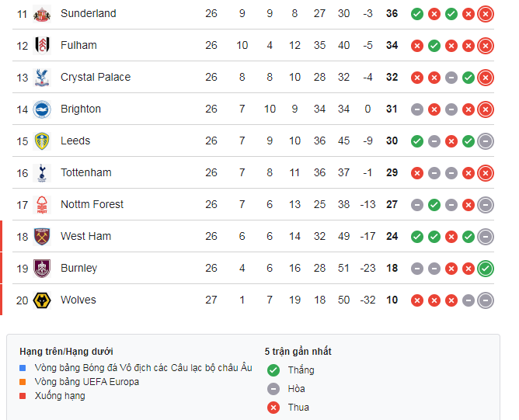The image size is (519, 420).
Task: Click the Crystal Palace crest icon
Action: [x=42, y=78]
